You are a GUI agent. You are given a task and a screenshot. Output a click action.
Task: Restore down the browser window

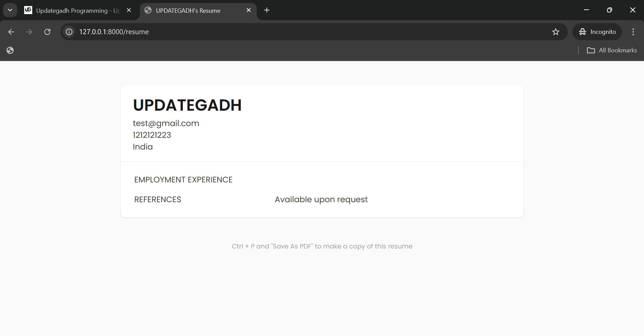tap(609, 10)
